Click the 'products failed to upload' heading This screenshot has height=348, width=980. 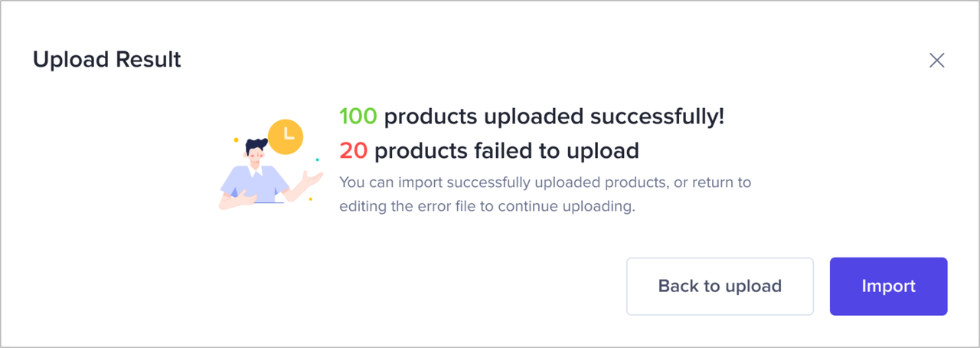(x=506, y=151)
